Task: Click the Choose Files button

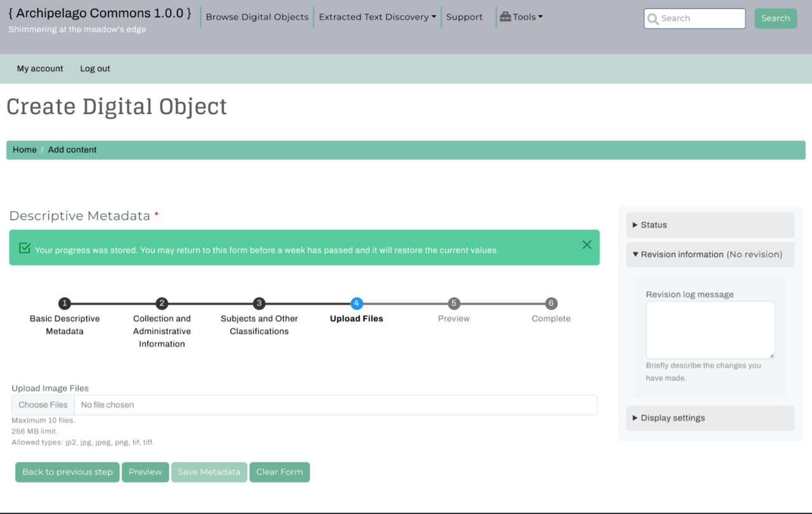Action: point(43,405)
